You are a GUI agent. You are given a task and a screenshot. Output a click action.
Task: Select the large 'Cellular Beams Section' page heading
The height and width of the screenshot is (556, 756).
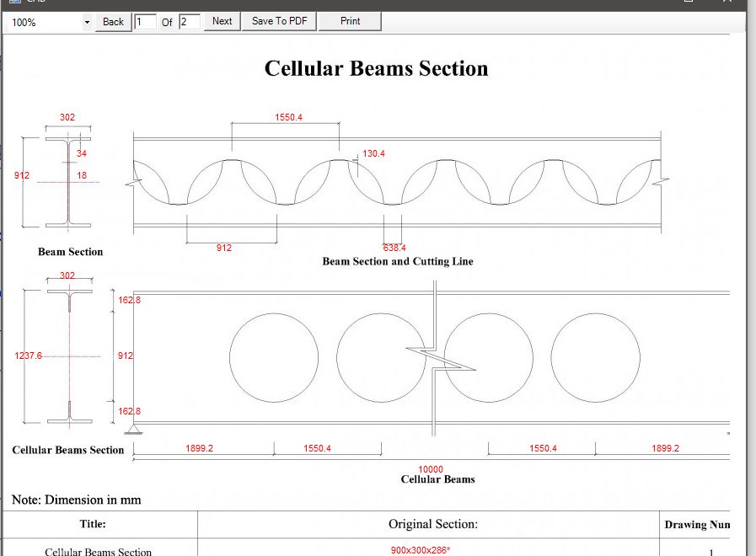pyautogui.click(x=376, y=68)
